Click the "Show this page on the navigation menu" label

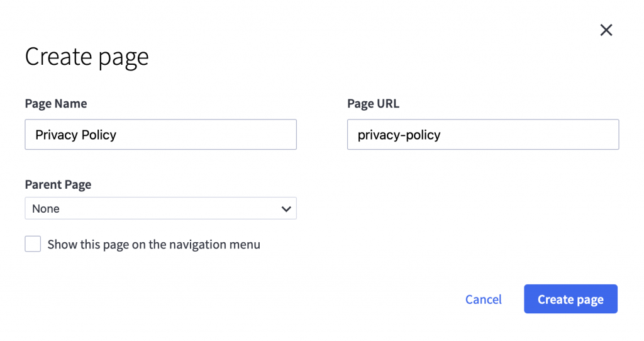click(x=153, y=245)
